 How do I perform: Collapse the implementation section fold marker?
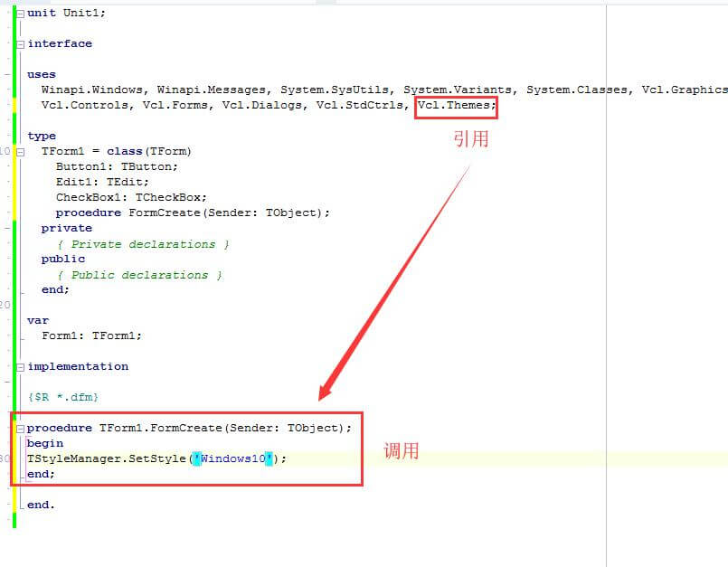21,367
